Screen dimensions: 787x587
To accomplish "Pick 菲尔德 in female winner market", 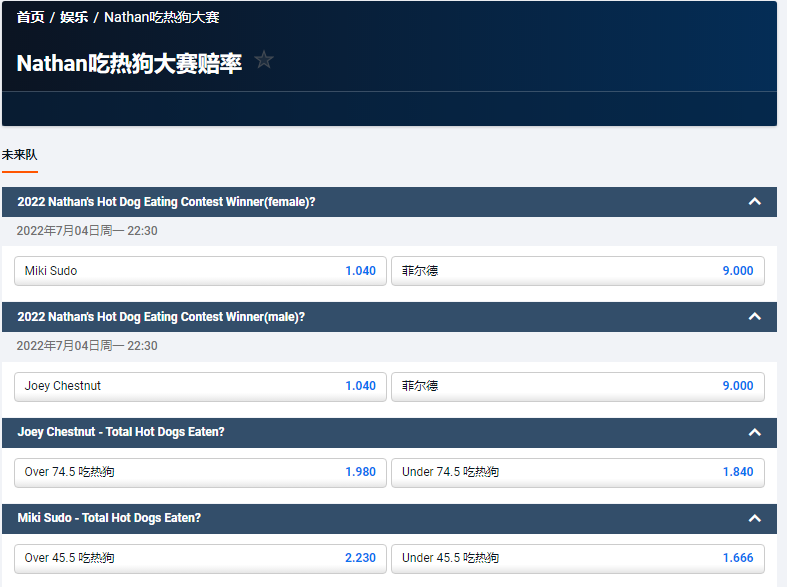I will coord(577,271).
